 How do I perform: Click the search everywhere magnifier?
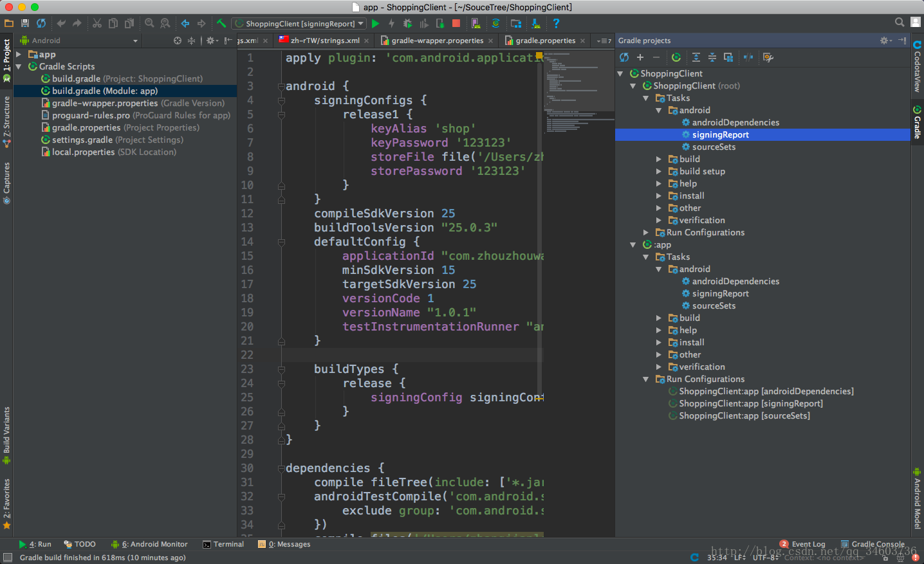pos(900,23)
